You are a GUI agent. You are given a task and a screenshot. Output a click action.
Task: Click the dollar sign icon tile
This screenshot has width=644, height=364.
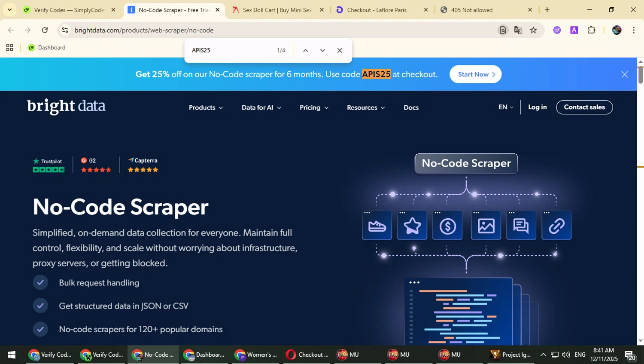coord(447,225)
